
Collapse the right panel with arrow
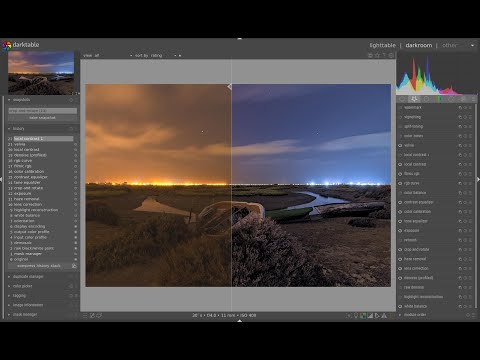pyautogui.click(x=478, y=179)
